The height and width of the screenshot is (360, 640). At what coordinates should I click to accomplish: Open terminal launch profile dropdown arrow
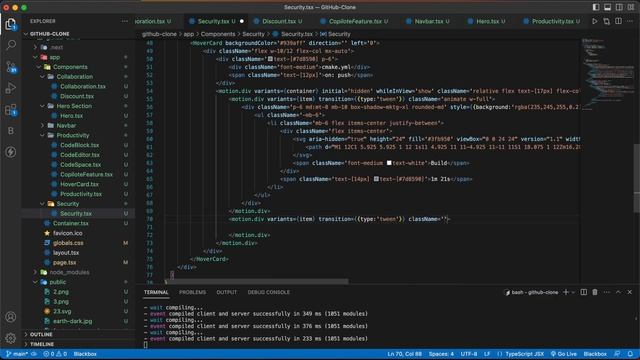[573, 292]
